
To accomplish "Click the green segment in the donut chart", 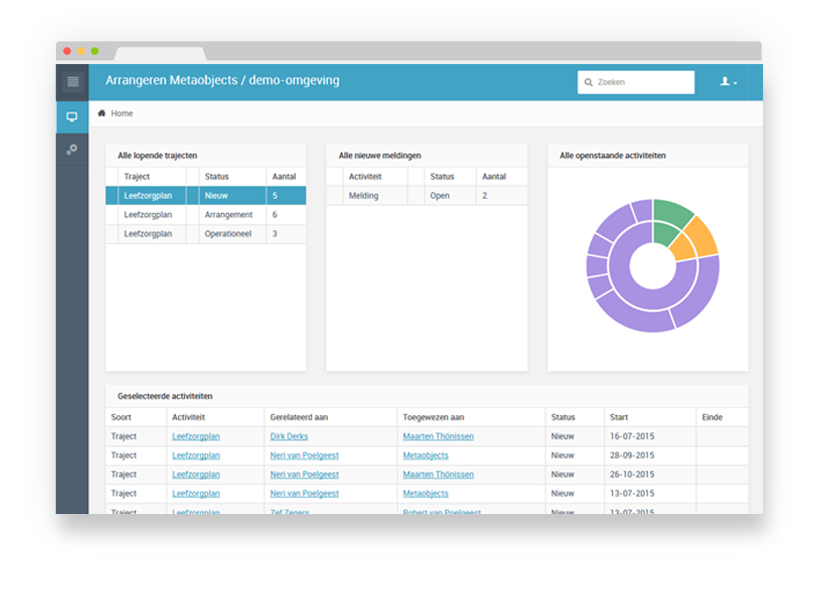I will point(671,213).
